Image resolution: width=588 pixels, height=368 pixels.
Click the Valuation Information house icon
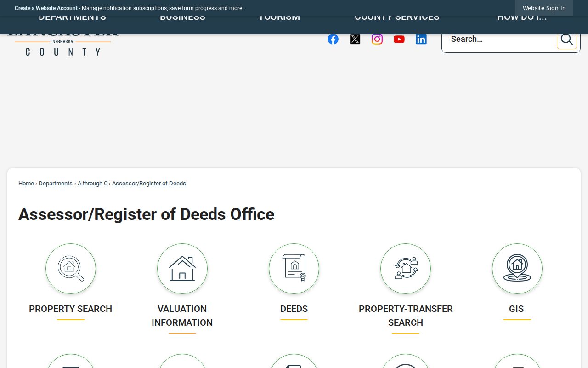182,269
